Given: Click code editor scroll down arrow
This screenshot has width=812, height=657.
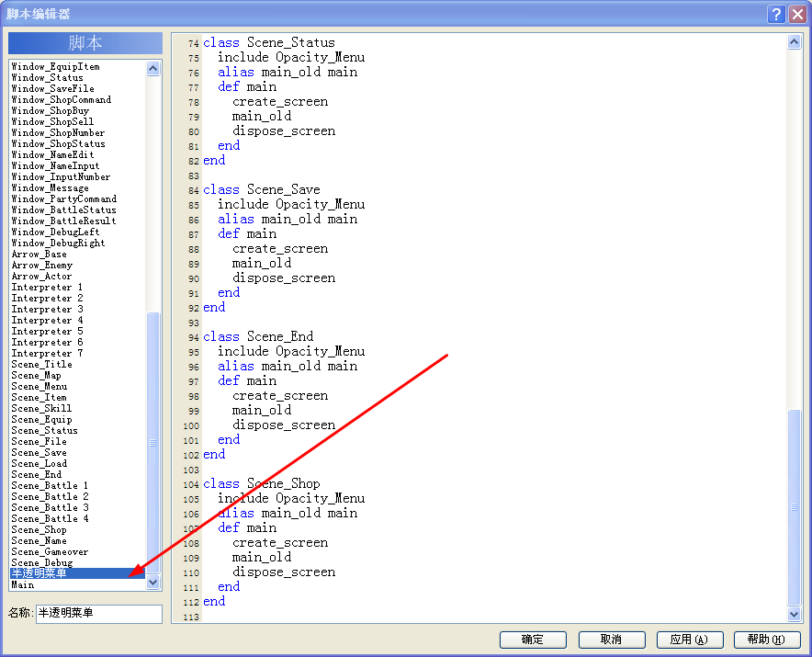Looking at the screenshot, I should pos(794,614).
